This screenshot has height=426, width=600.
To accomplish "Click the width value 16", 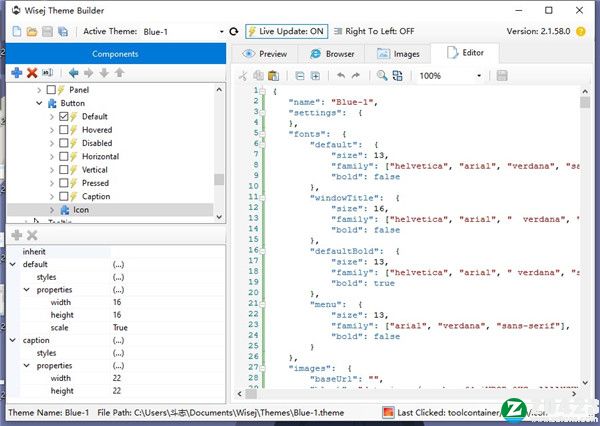I will tap(117, 302).
